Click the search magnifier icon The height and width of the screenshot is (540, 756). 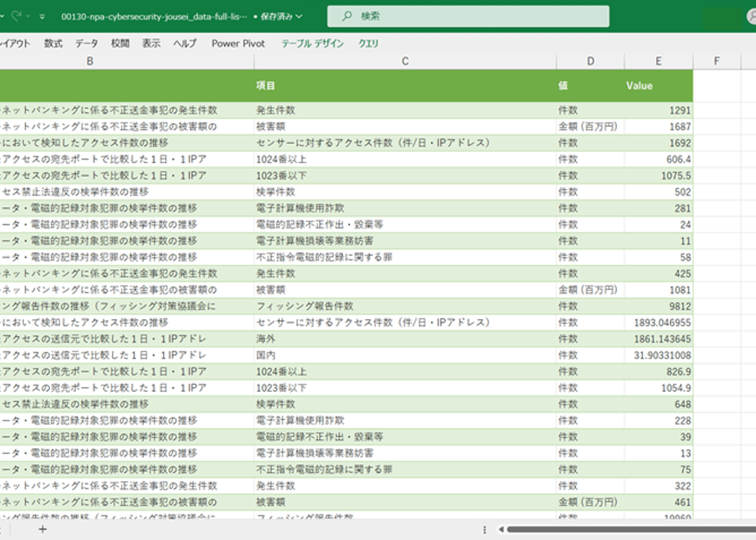coord(347,16)
